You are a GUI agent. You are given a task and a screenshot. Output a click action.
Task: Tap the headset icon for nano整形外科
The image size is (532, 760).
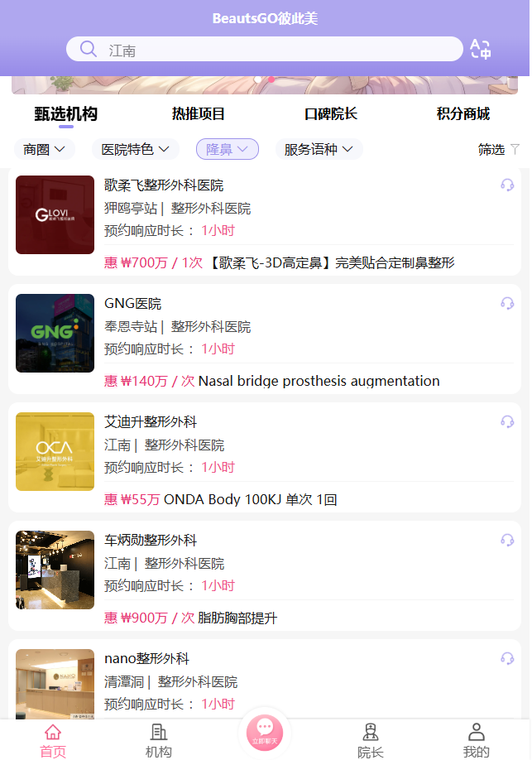point(507,658)
